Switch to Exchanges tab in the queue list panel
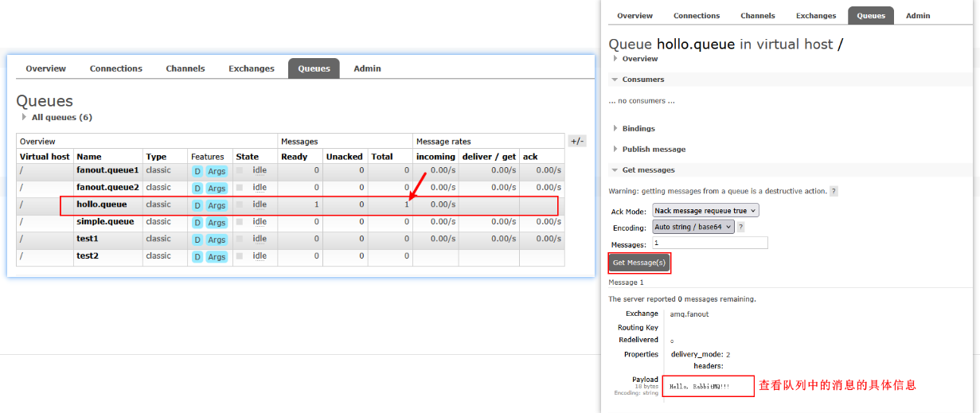 point(251,68)
